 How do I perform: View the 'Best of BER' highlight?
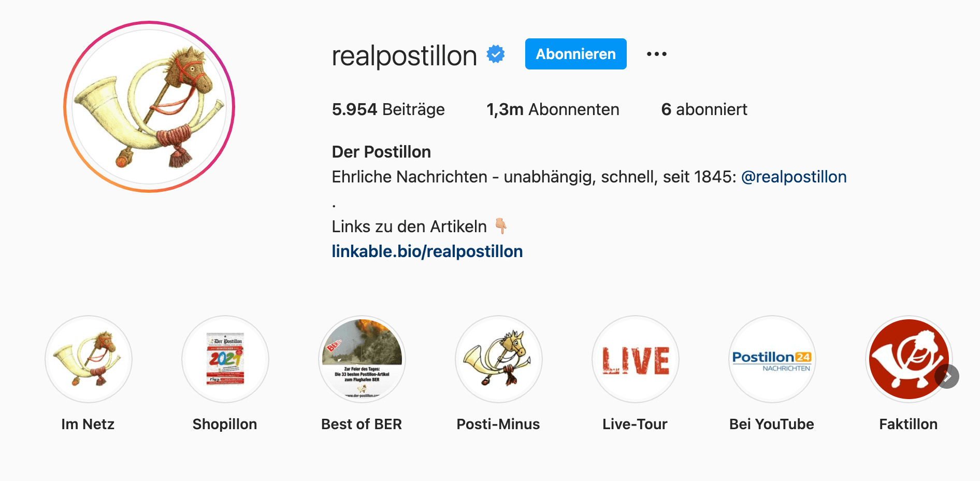pos(362,359)
